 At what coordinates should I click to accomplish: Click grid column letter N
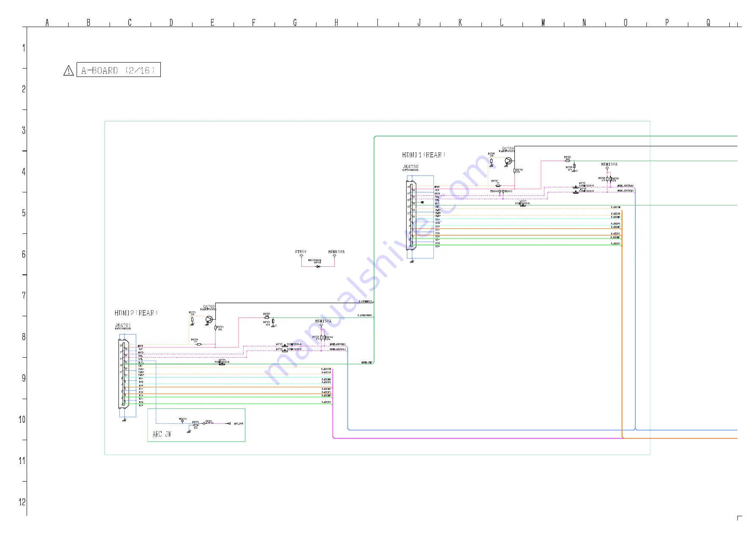[x=584, y=22]
